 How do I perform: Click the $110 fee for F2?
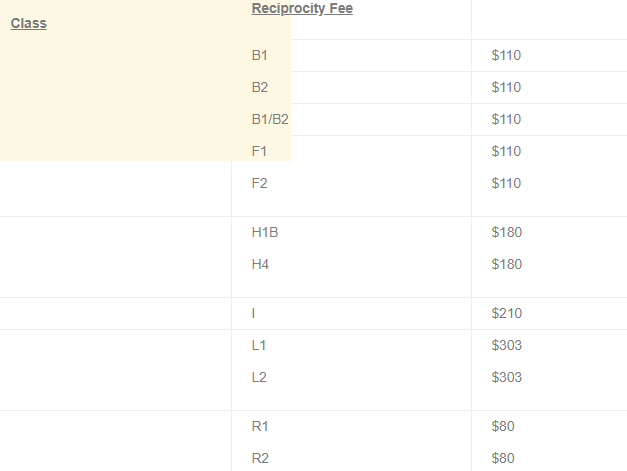[506, 183]
